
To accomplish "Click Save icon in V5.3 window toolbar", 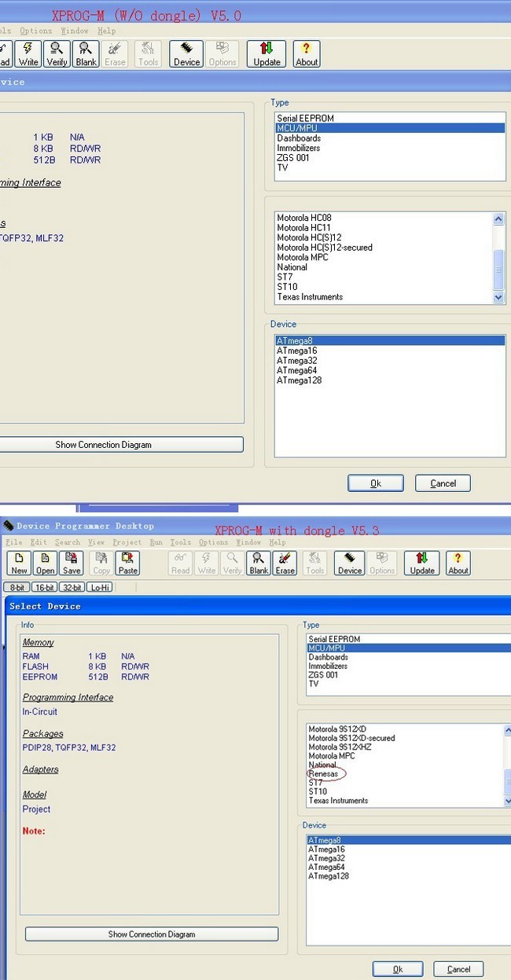I will (72, 563).
